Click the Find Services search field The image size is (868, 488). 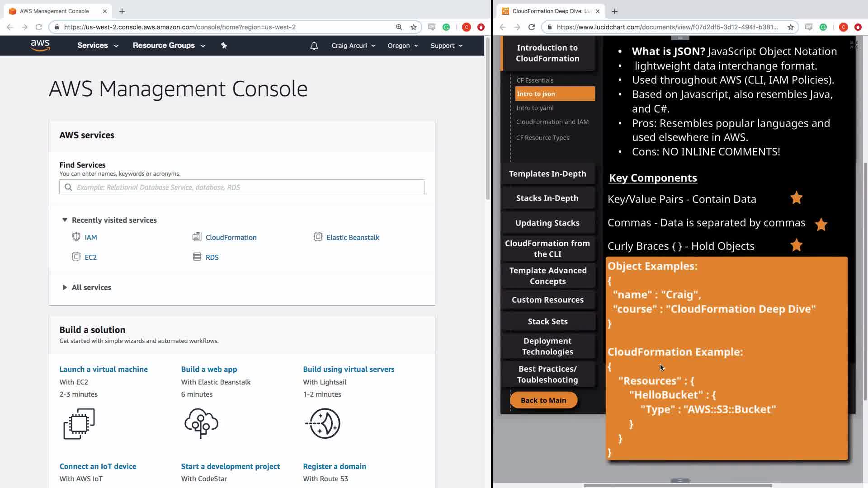click(242, 187)
